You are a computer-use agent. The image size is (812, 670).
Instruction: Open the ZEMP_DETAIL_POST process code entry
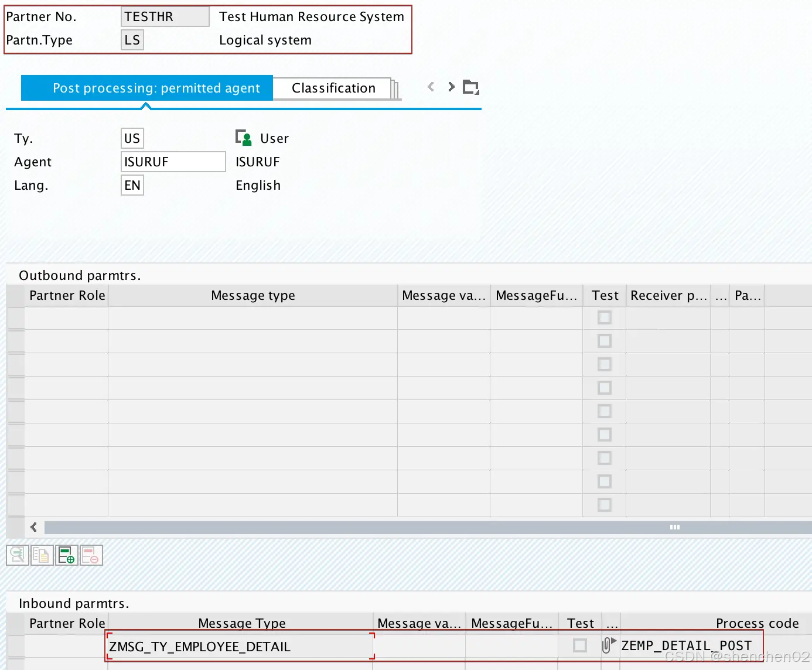(x=686, y=645)
